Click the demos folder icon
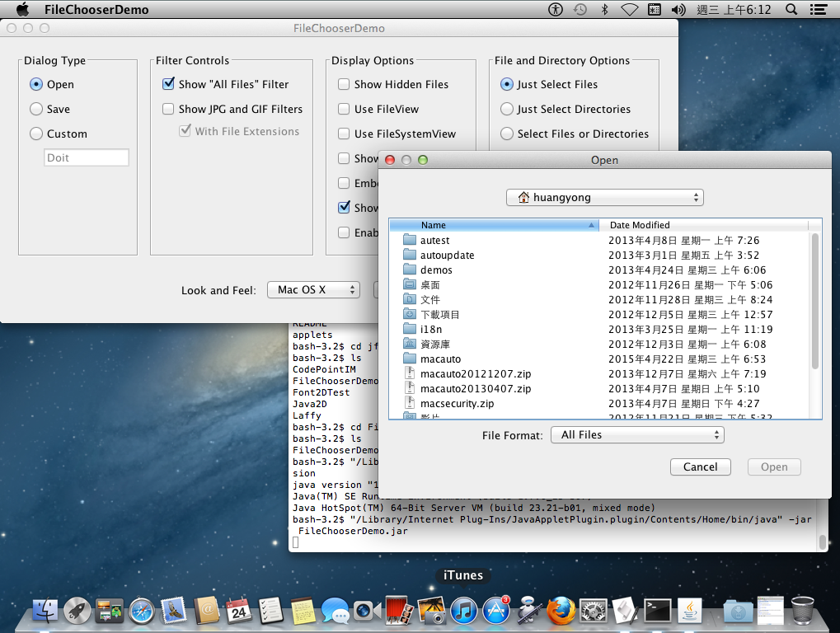Screen dimensions: 840x633 pos(410,270)
